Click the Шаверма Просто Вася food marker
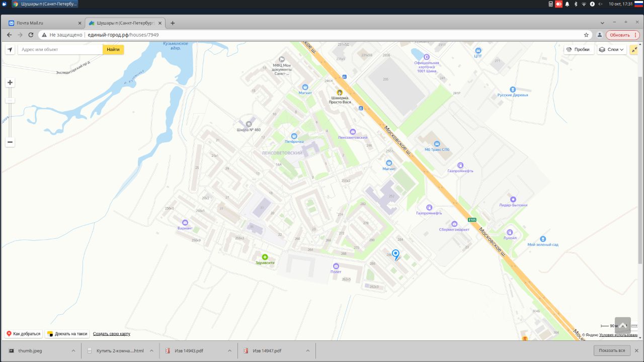 tap(340, 93)
